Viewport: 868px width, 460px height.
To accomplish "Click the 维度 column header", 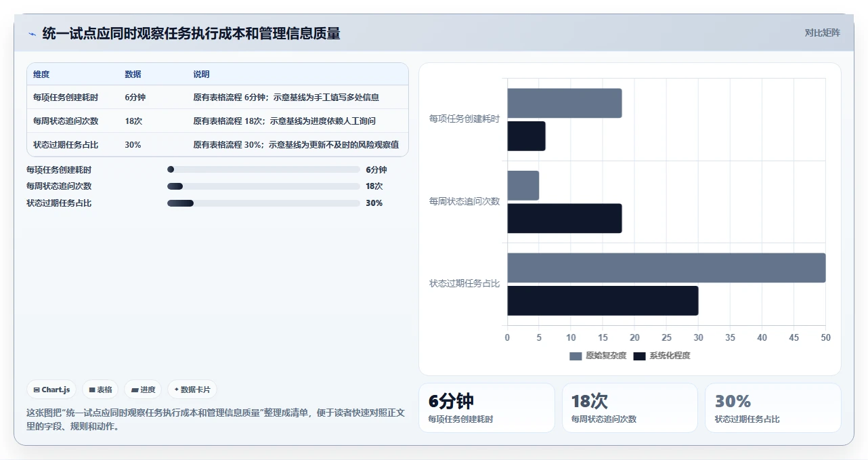I will point(41,75).
